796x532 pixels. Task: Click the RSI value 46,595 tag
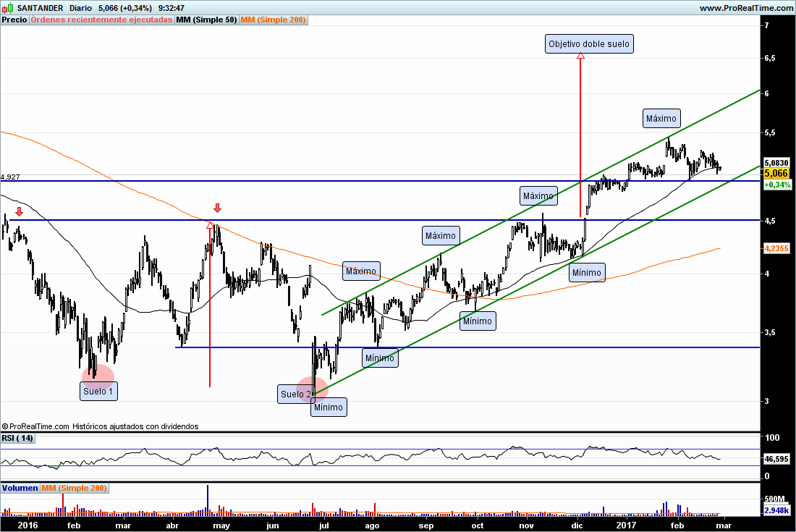click(776, 459)
